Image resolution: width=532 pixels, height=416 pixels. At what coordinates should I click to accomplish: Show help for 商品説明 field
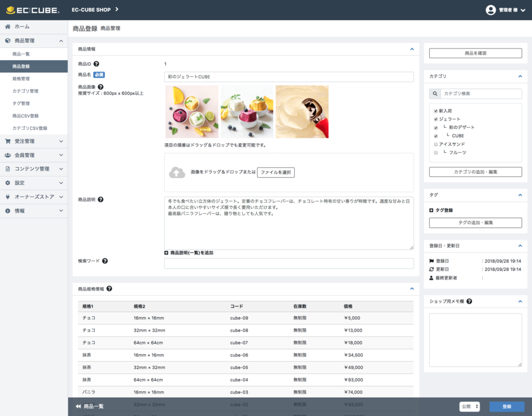[x=101, y=199]
